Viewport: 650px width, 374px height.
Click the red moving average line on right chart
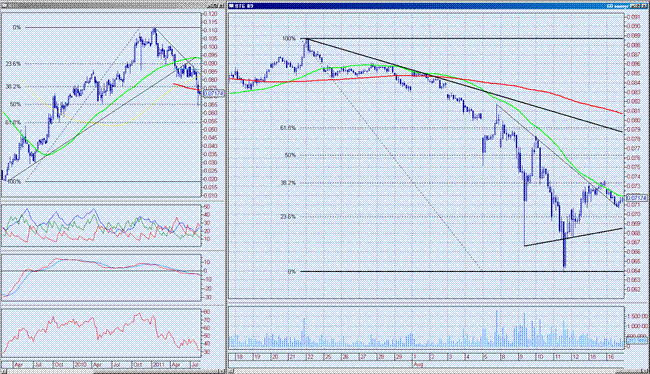point(539,90)
